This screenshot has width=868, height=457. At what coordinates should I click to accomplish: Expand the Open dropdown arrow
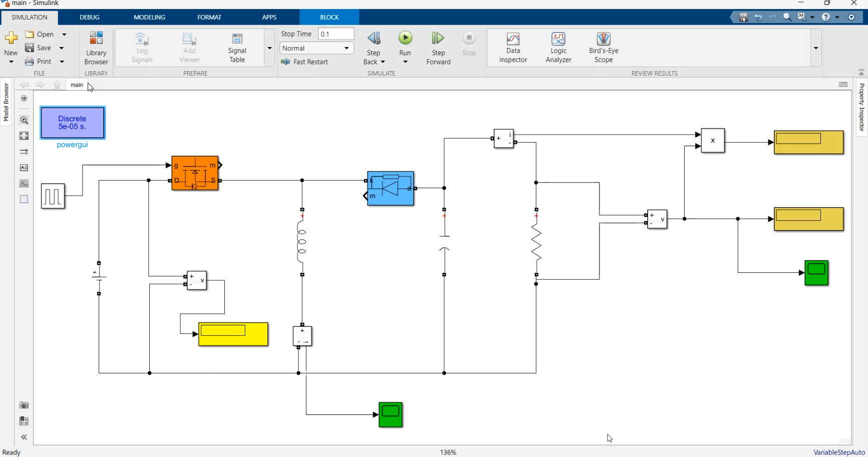pos(64,35)
